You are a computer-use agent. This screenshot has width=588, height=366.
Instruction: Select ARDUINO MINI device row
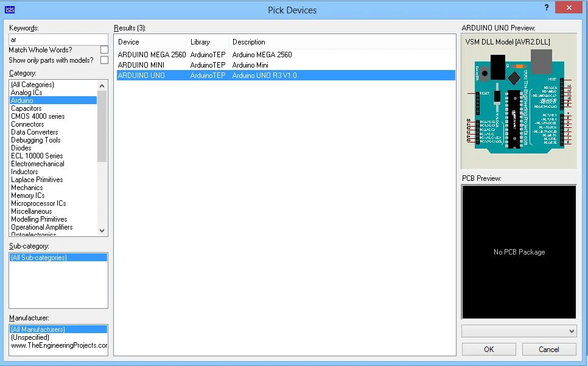[285, 65]
